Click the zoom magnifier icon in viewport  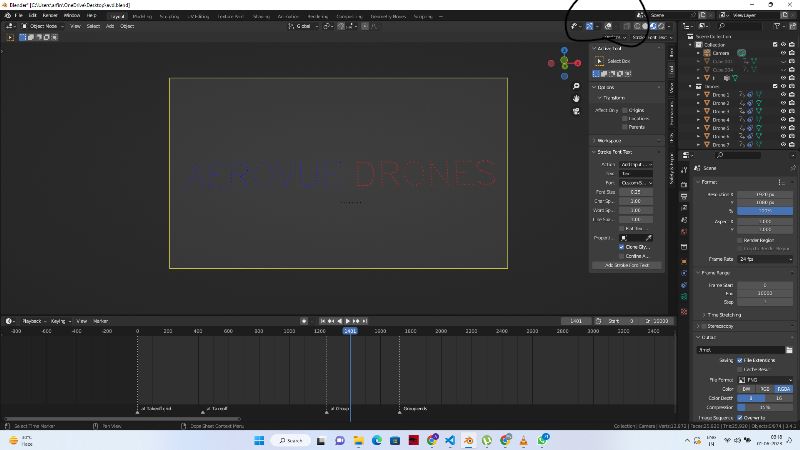(576, 86)
